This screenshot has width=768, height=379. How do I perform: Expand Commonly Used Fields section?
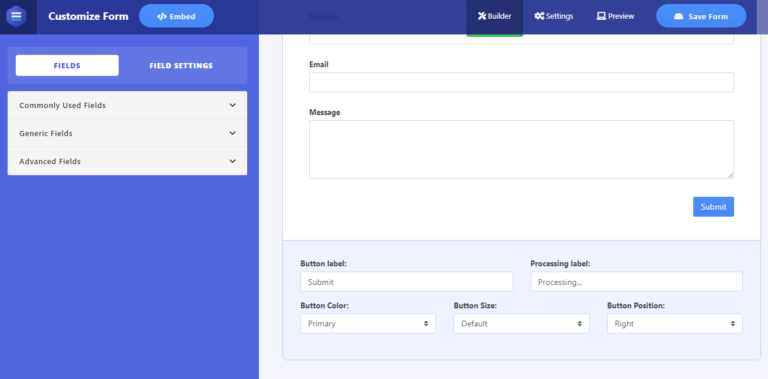pyautogui.click(x=127, y=105)
